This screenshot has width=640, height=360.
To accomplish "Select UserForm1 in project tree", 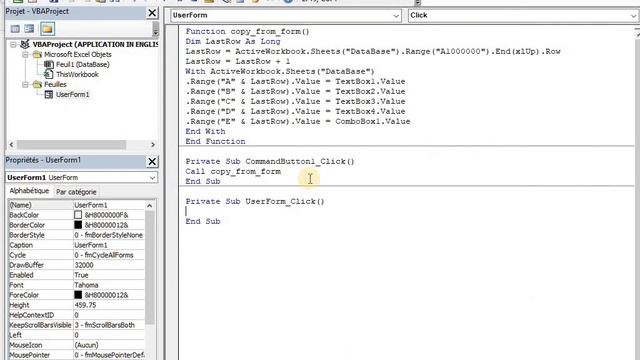I will point(72,94).
